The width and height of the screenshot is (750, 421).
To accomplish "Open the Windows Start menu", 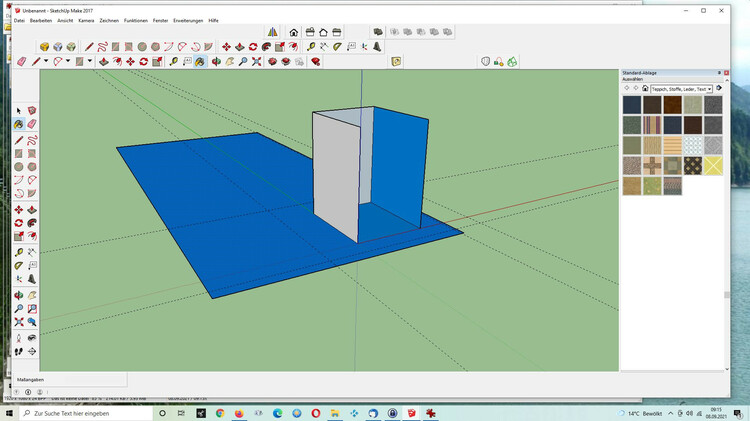I will point(9,413).
